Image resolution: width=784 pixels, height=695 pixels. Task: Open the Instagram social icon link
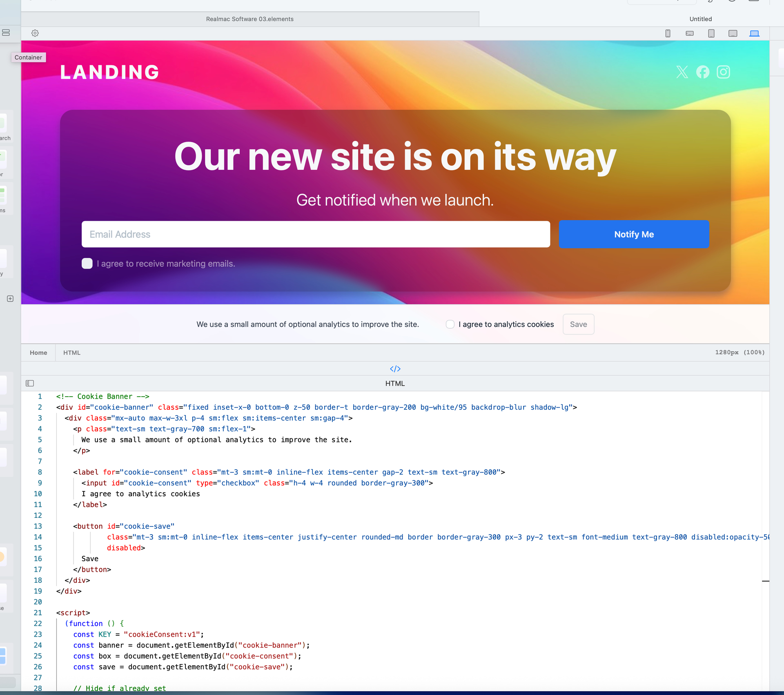pyautogui.click(x=723, y=72)
